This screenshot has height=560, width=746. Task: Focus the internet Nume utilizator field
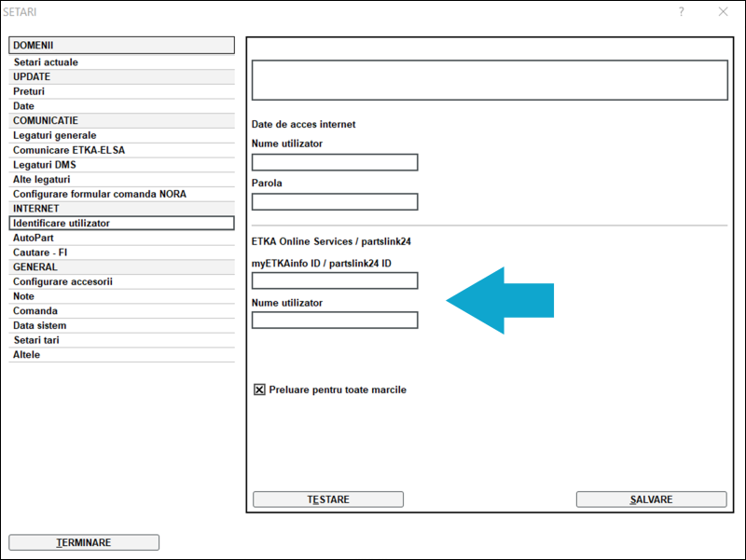point(335,163)
